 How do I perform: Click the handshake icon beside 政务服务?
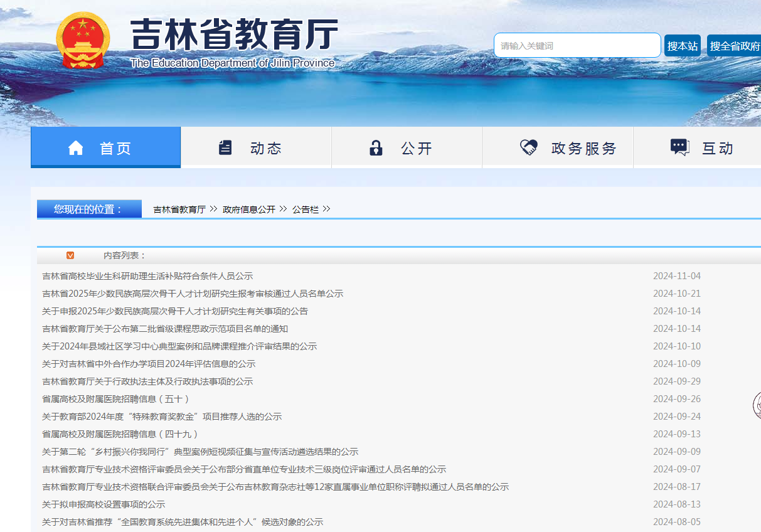tap(528, 147)
